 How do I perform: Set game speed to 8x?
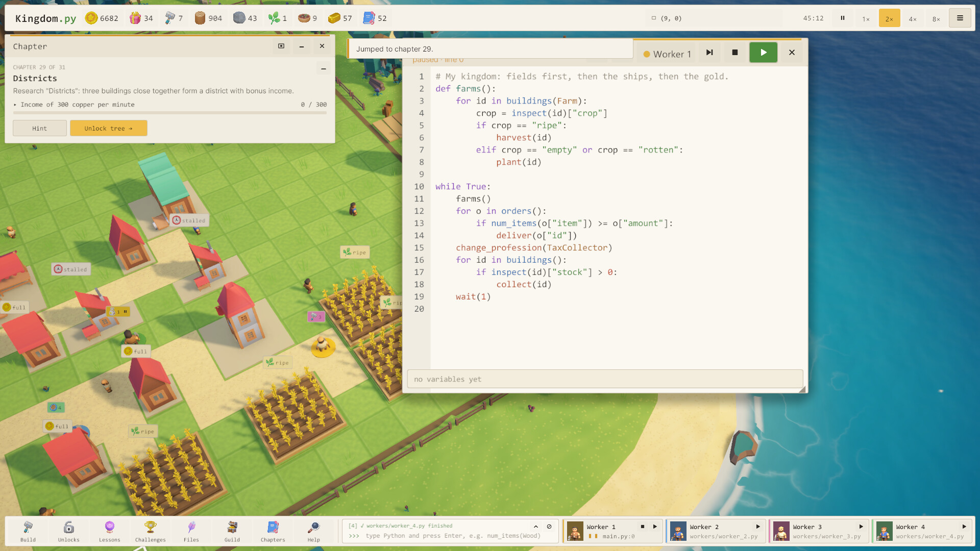936,18
